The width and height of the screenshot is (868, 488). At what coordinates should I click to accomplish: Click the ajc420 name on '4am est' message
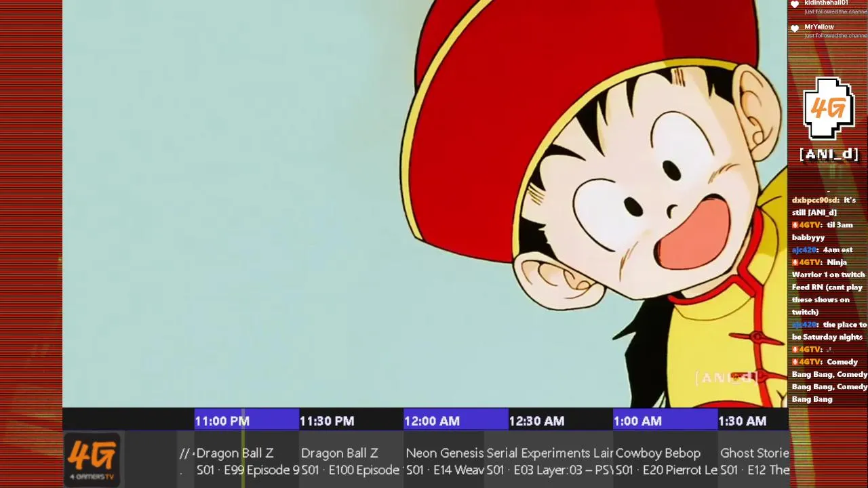804,250
